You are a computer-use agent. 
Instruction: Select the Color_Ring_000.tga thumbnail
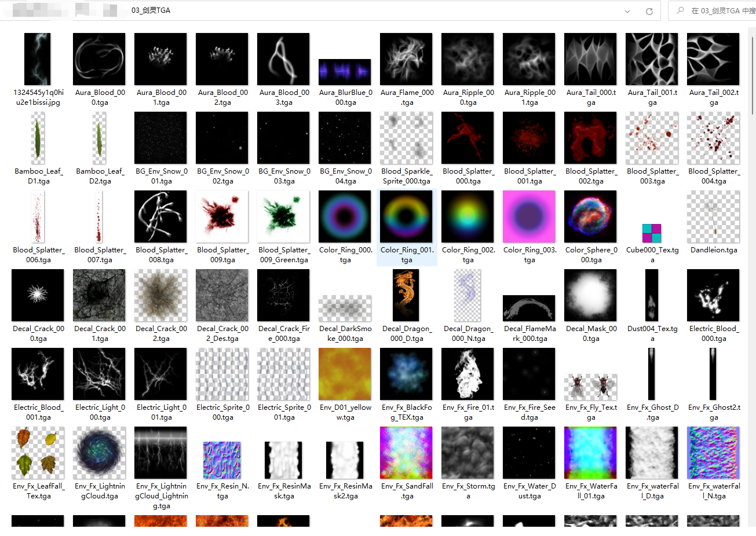[345, 216]
